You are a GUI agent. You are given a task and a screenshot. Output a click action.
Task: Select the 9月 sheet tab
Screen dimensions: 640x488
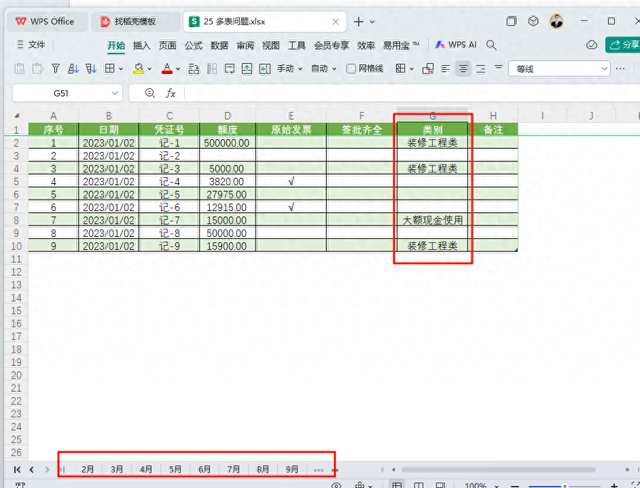point(292,469)
